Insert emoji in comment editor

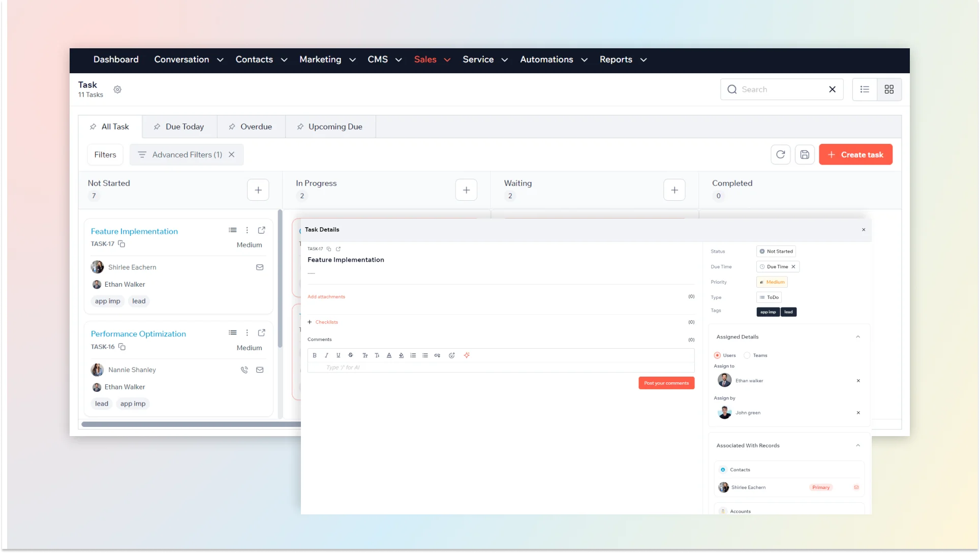coord(451,355)
